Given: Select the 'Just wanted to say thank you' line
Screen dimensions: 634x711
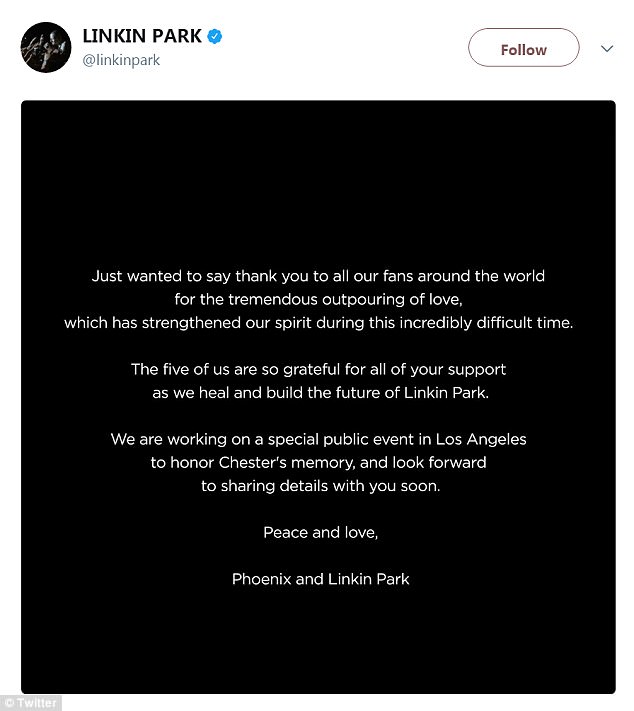Looking at the screenshot, I should click(x=318, y=276).
